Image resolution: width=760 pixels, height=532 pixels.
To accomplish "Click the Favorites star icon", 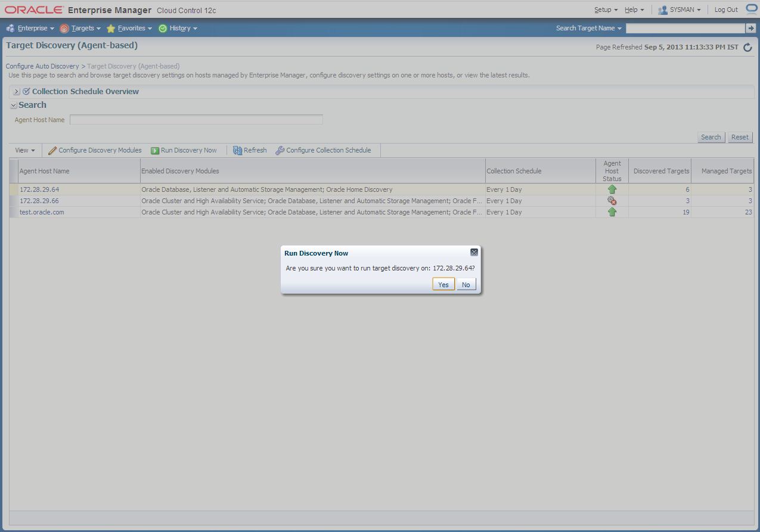I will click(x=111, y=28).
